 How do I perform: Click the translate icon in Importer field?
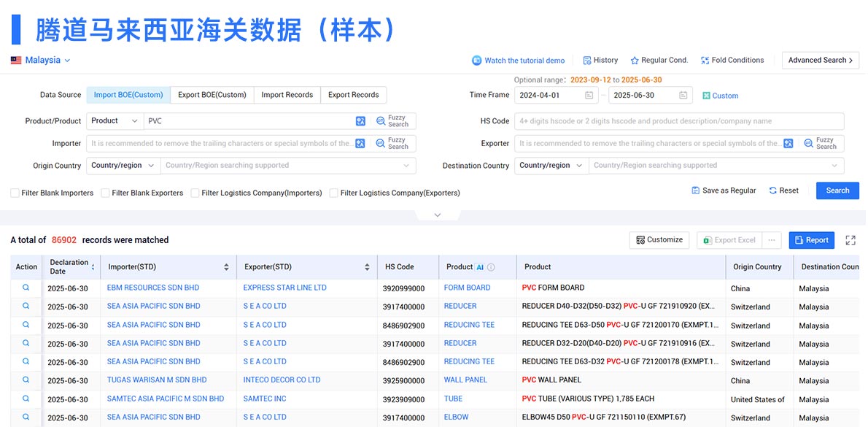360,144
